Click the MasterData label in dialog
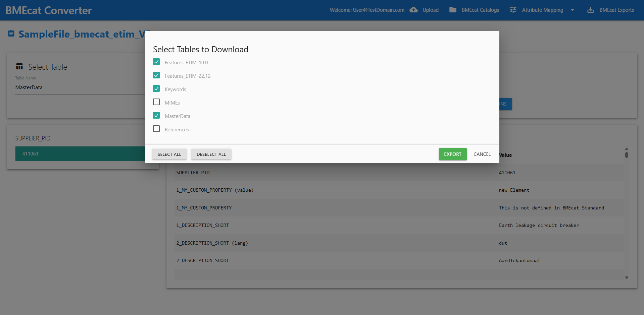This screenshot has height=315, width=644. coord(178,116)
